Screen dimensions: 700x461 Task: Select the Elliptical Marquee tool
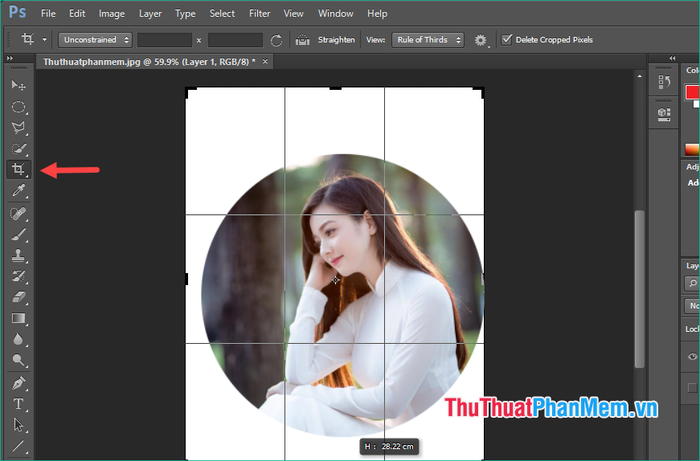point(18,107)
